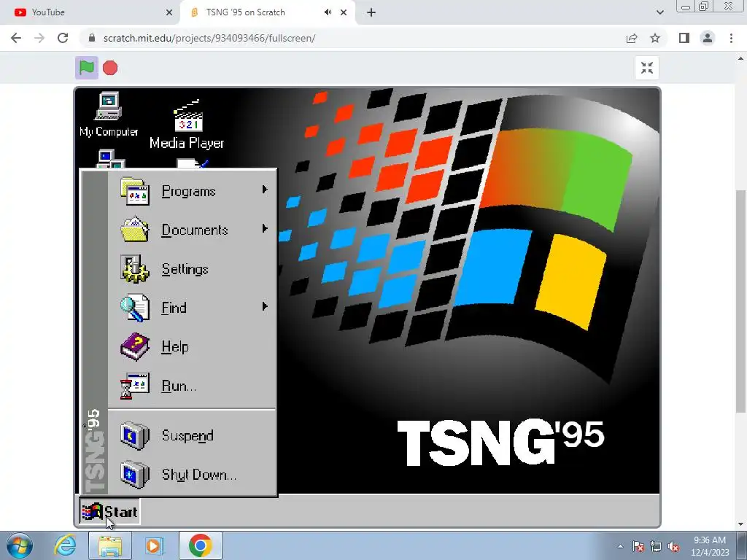Open the network tray icon
This screenshot has width=747, height=560.
656,547
